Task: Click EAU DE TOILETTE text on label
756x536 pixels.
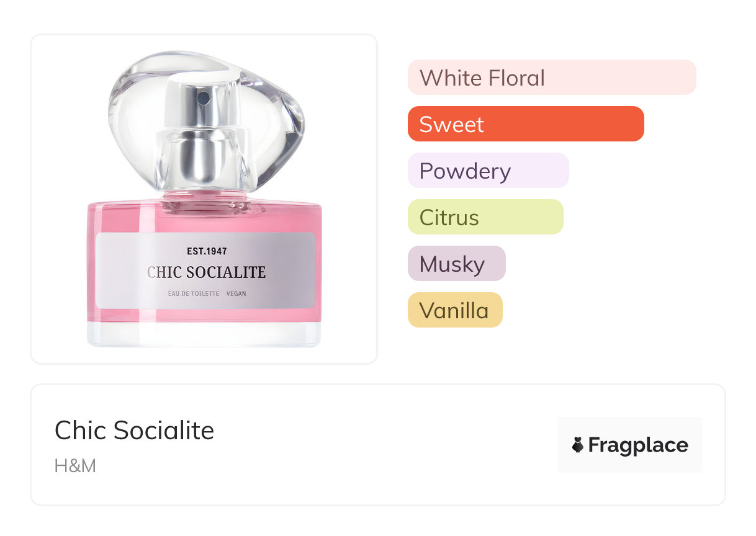Action: 194,293
